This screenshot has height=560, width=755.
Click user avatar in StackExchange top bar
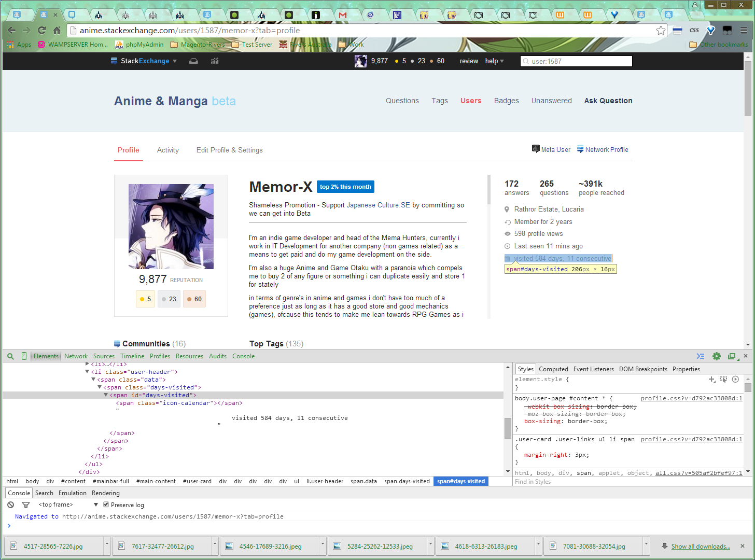point(361,61)
